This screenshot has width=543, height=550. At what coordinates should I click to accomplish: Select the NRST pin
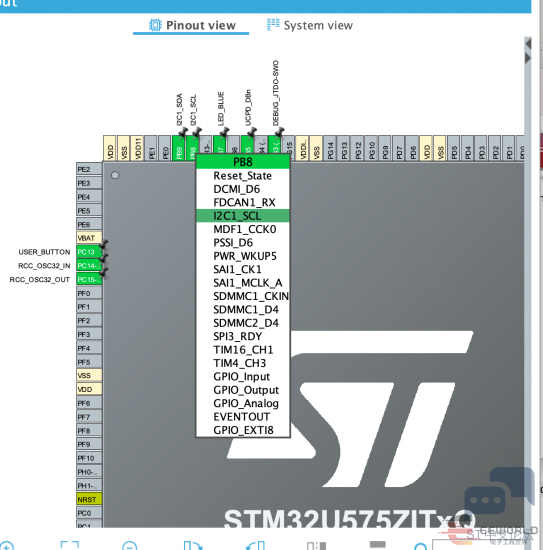[89, 499]
